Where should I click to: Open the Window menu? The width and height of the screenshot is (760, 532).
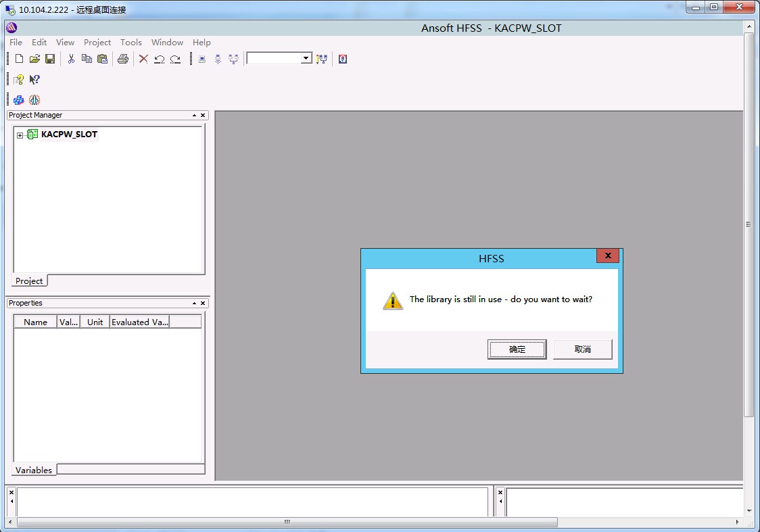[x=167, y=42]
